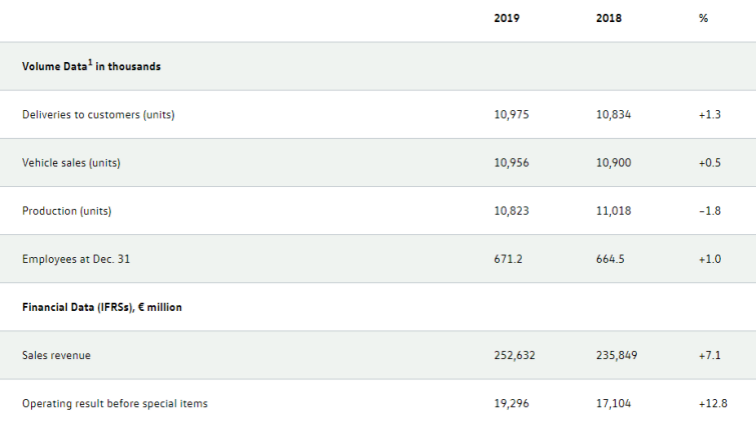Click the 2018 column header
This screenshot has height=426, width=756.
pos(608,18)
